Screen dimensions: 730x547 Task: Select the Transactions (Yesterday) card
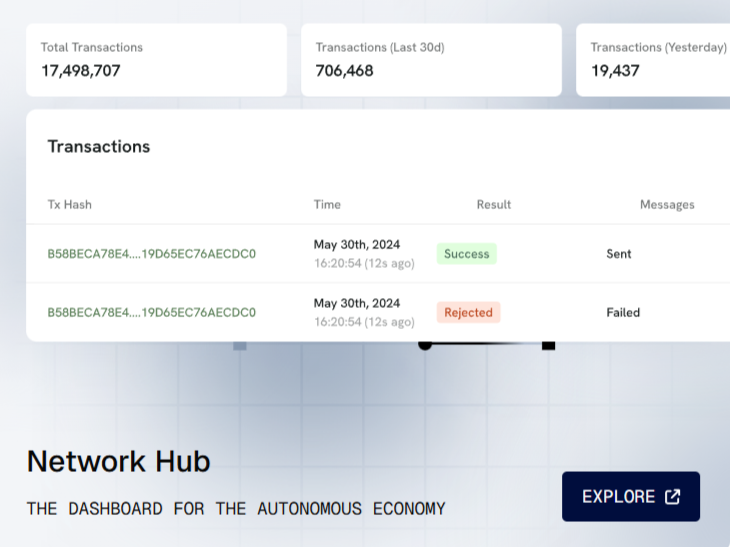coord(653,60)
